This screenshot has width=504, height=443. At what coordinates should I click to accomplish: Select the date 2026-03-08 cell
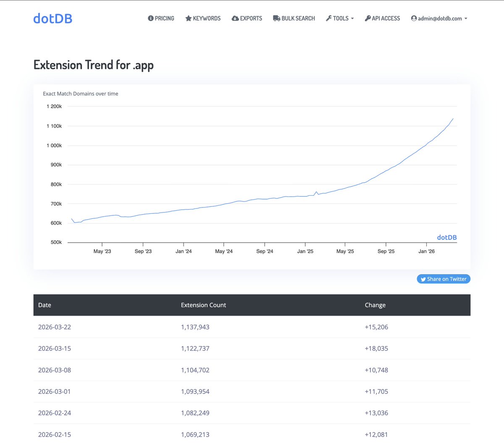[x=55, y=370]
